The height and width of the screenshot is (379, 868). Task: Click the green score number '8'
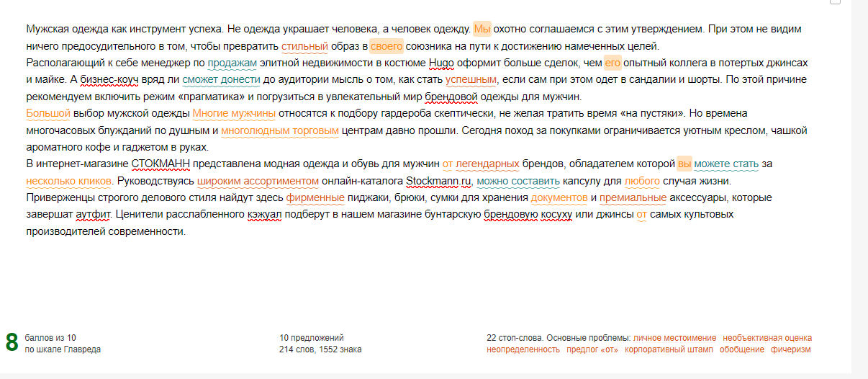[x=12, y=343]
